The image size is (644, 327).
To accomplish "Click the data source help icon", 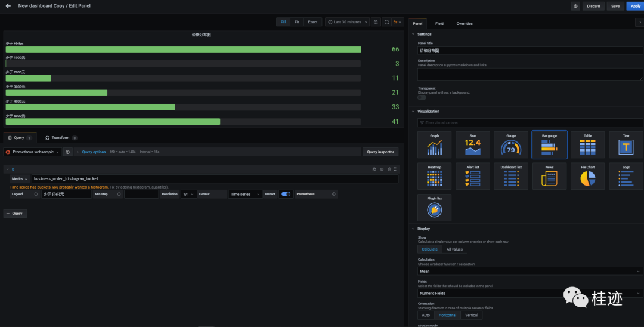I will [68, 152].
